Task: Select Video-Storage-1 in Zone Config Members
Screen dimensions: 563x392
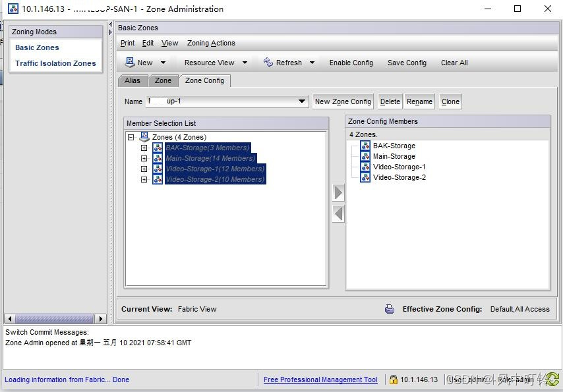Action: click(x=400, y=167)
